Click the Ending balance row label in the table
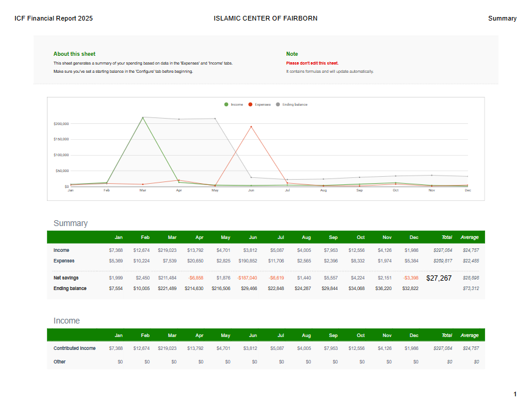 (70, 288)
